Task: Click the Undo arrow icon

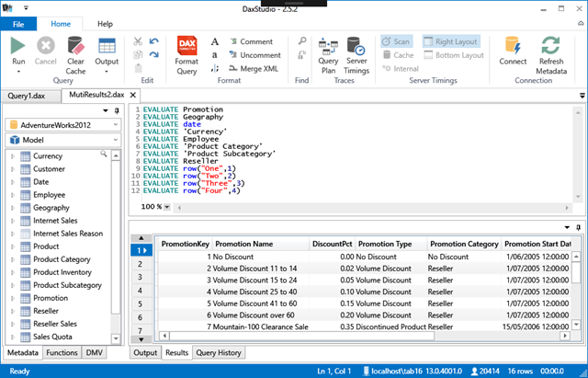Action: 153,41
